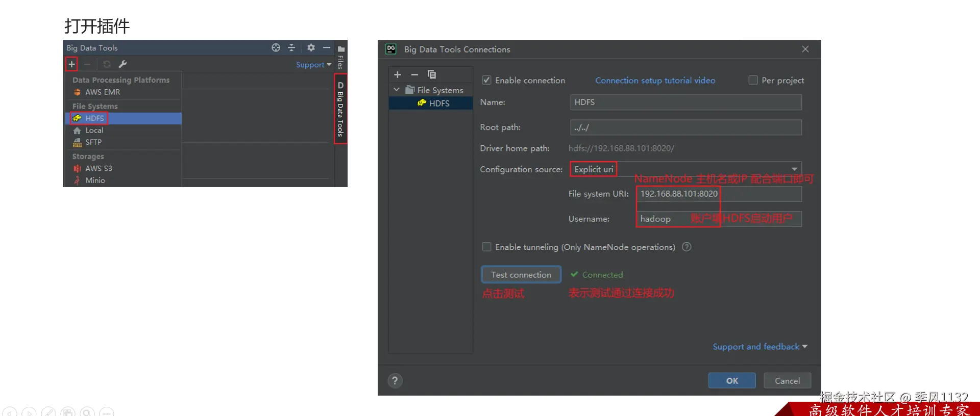The image size is (980, 416).
Task: Click the plus add connection icon in Big Data Tools panel
Action: [x=71, y=64]
